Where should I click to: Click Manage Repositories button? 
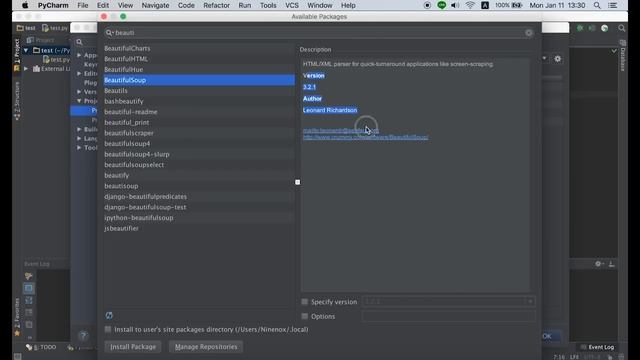pyautogui.click(x=206, y=347)
